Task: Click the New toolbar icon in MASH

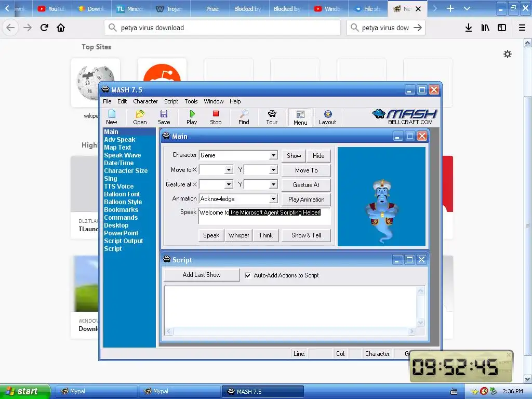Action: click(112, 117)
